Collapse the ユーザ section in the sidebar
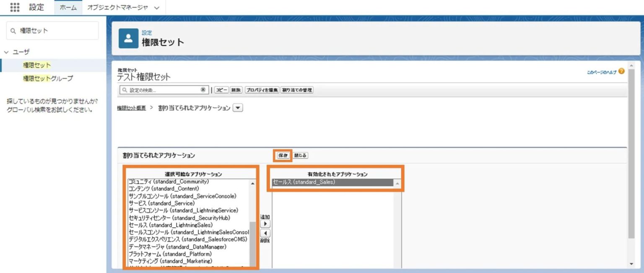644x273 pixels. tap(6, 52)
